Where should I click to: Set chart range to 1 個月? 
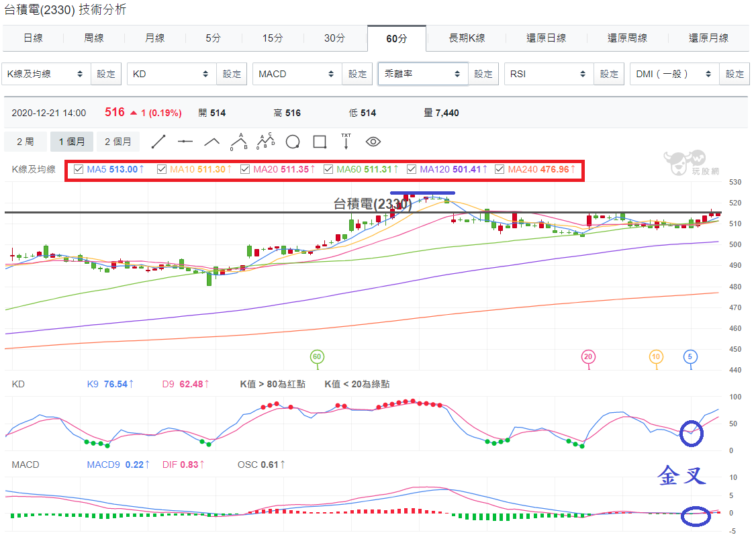(72, 142)
